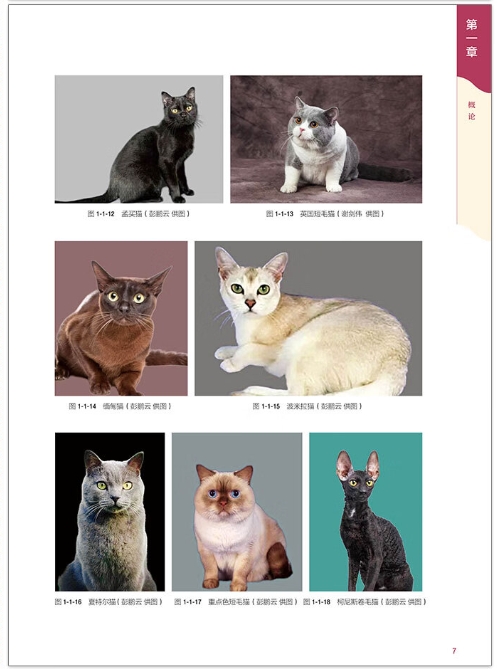Select the brown Burmese cat image

tap(121, 318)
